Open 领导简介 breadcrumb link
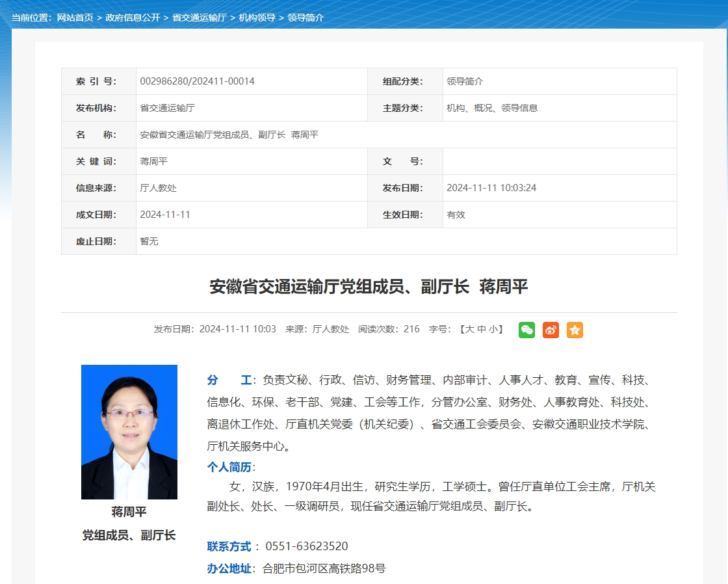This screenshot has height=584, width=728. click(x=305, y=18)
